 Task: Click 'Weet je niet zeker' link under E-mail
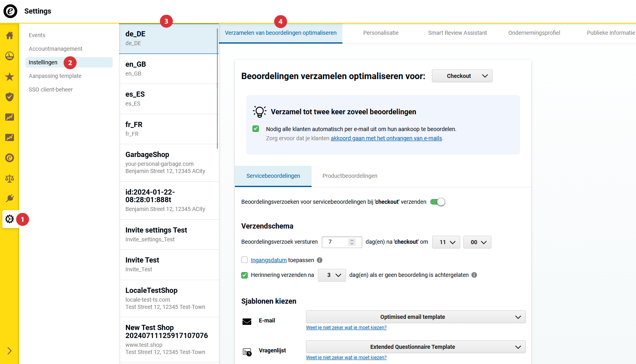tap(346, 328)
